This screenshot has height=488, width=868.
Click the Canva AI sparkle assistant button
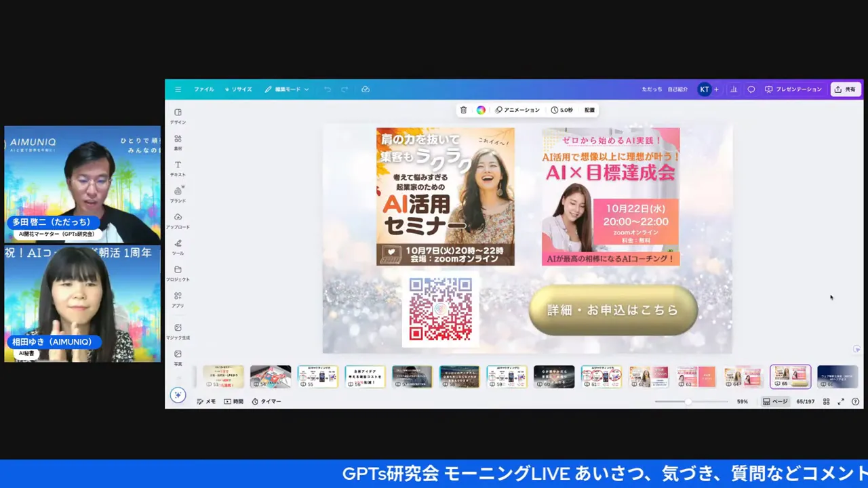coord(178,395)
